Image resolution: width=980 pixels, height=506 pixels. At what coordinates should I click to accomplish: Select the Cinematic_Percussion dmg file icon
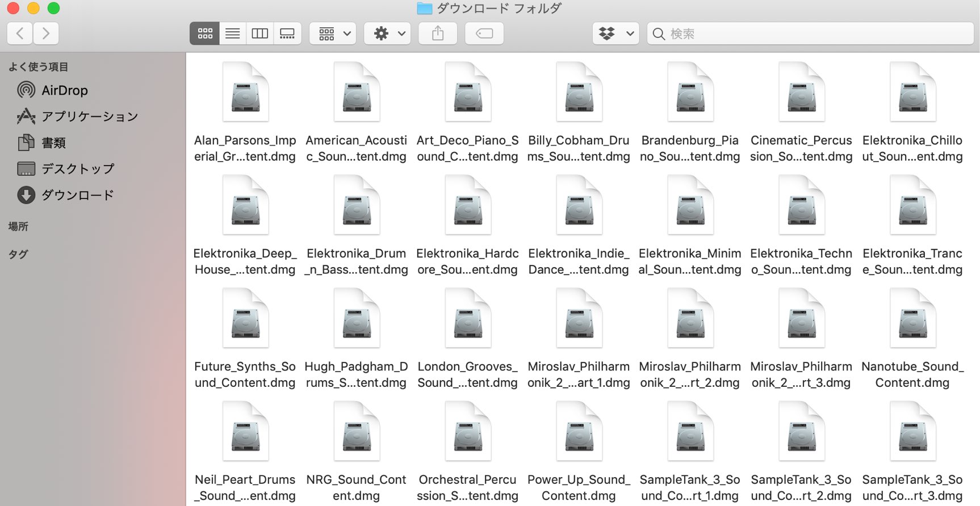[802, 92]
